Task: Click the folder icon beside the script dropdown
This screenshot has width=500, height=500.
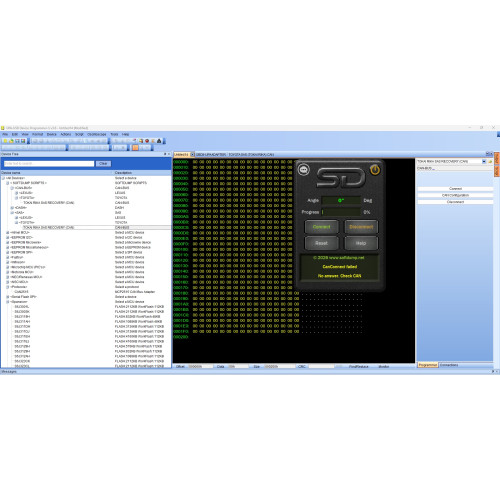Action: coord(490,162)
